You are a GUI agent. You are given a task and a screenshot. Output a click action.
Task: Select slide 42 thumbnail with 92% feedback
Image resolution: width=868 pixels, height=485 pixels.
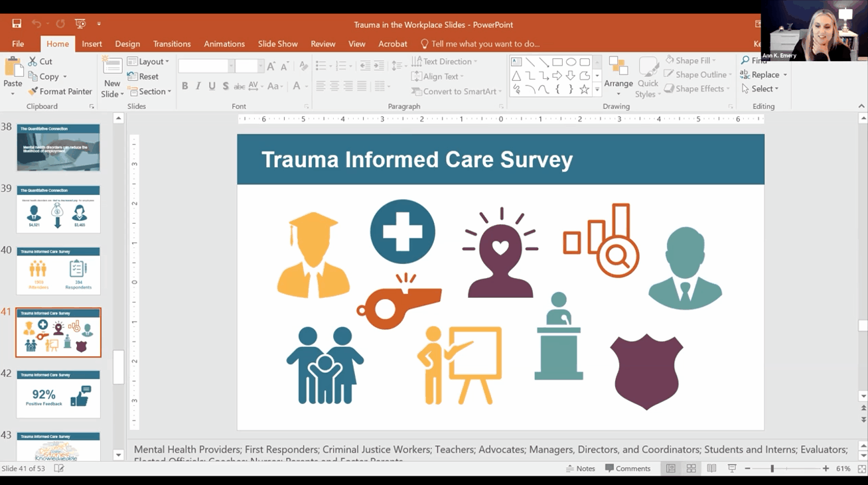pos(58,394)
